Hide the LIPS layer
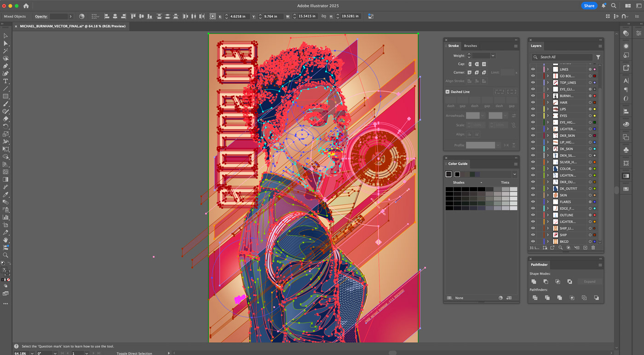 (533, 109)
